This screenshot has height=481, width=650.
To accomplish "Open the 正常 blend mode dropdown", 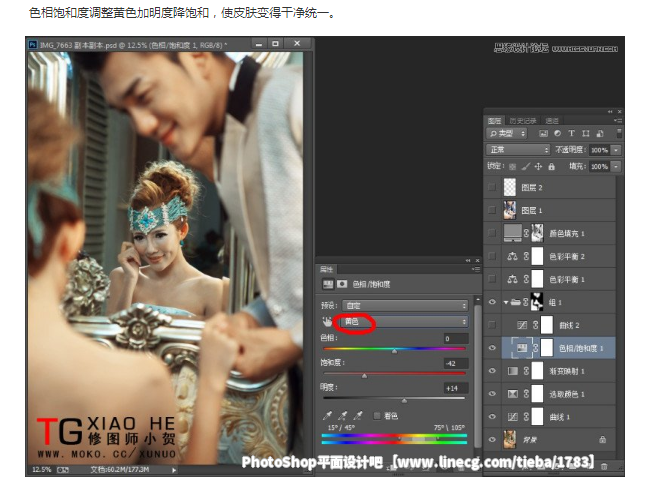I will point(518,150).
